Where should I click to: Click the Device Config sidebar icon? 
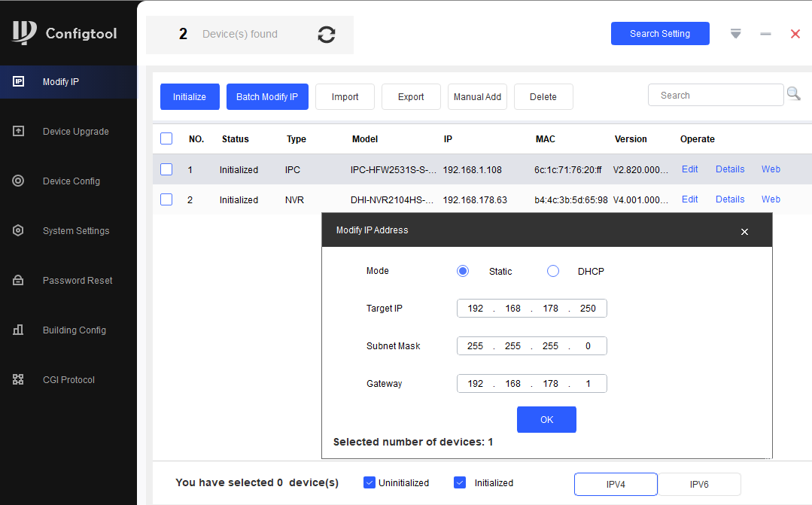[19, 181]
